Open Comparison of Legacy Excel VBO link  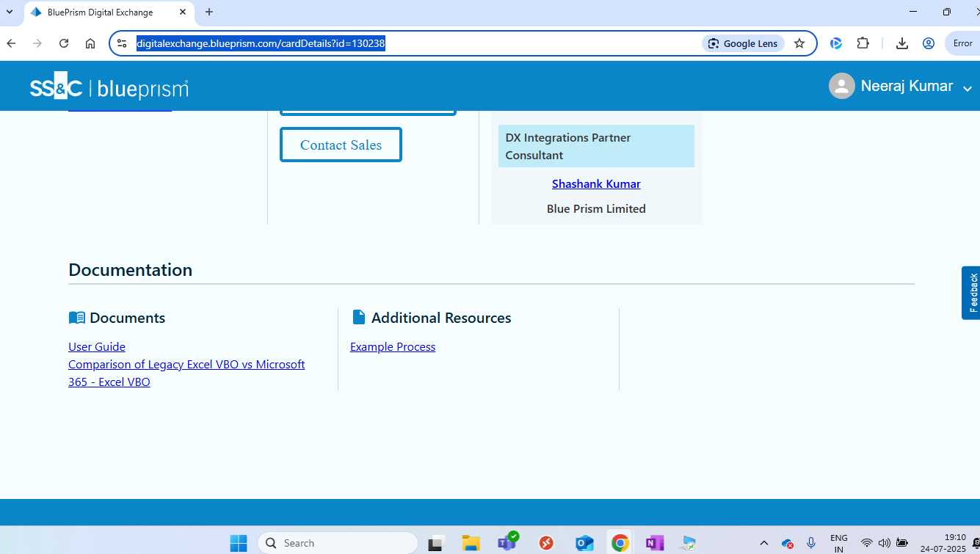[186, 373]
